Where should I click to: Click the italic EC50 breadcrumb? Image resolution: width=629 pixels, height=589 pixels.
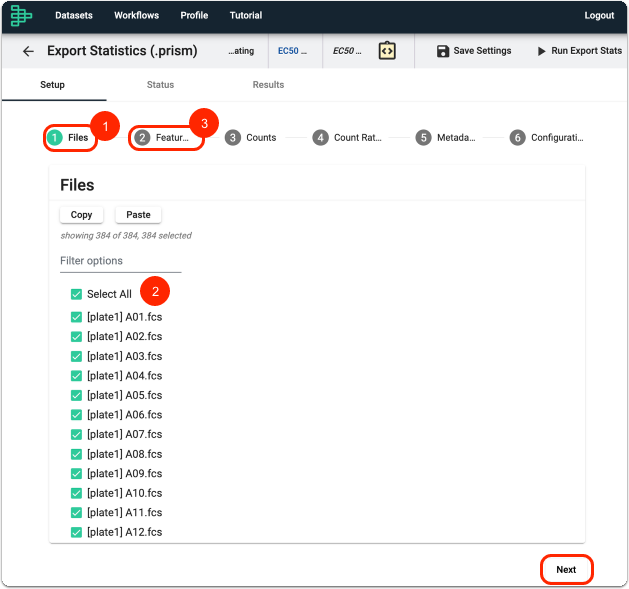tap(347, 51)
